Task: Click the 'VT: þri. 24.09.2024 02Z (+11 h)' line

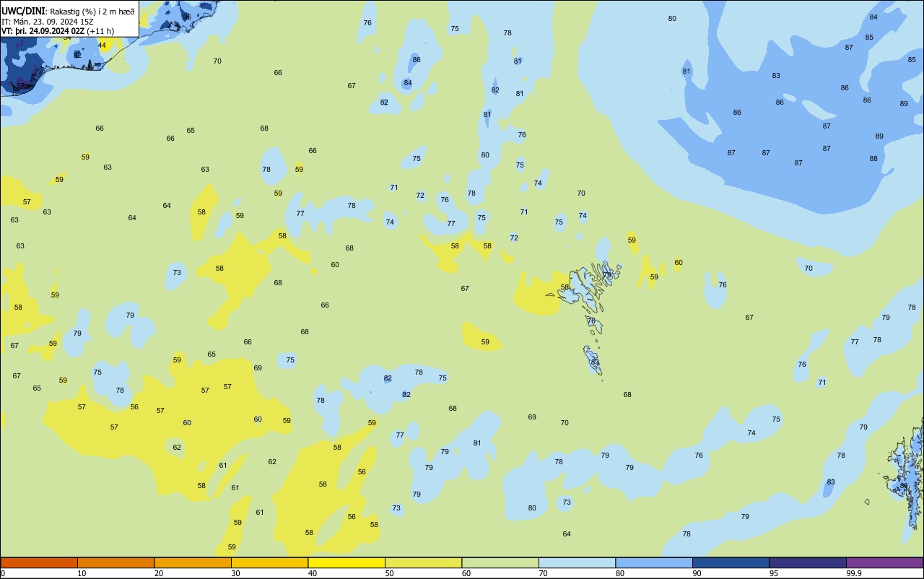Action: [x=58, y=31]
